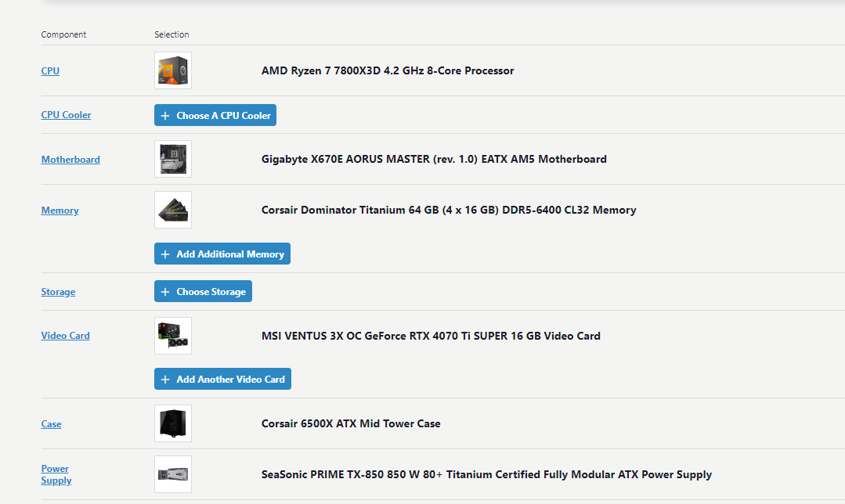Click the AMD Ryzen 7 7800X3D thumbnail
The image size is (845, 504).
(x=173, y=70)
